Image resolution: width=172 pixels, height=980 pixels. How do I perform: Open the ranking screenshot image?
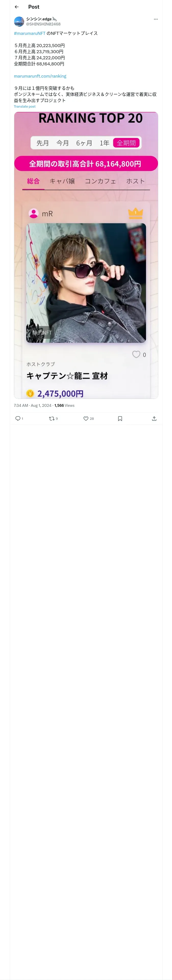coord(86,255)
